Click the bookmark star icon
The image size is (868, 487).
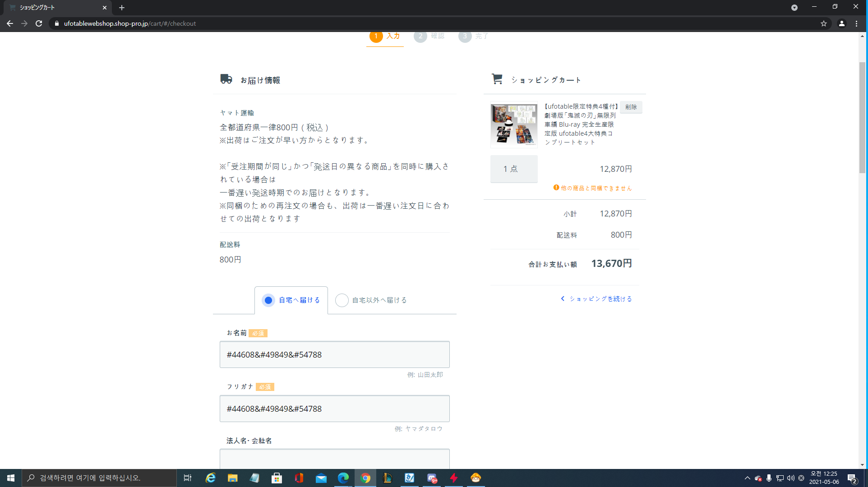[824, 23]
